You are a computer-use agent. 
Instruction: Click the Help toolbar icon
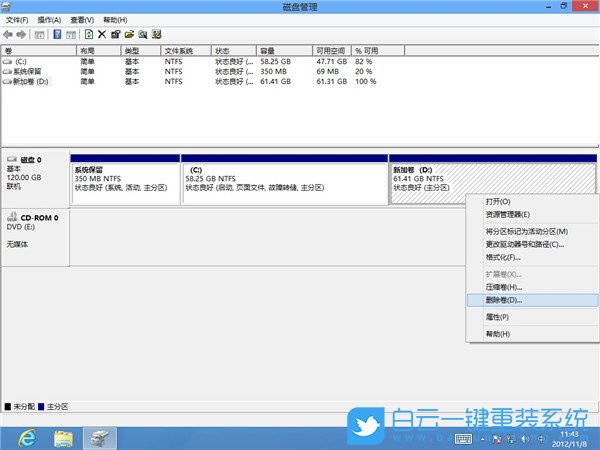coord(56,34)
